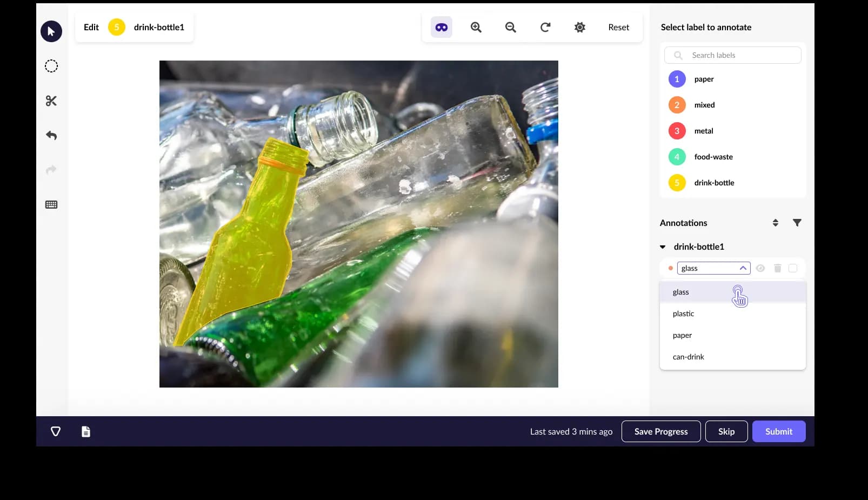Redo the last undone action
The image size is (868, 500).
click(x=51, y=170)
